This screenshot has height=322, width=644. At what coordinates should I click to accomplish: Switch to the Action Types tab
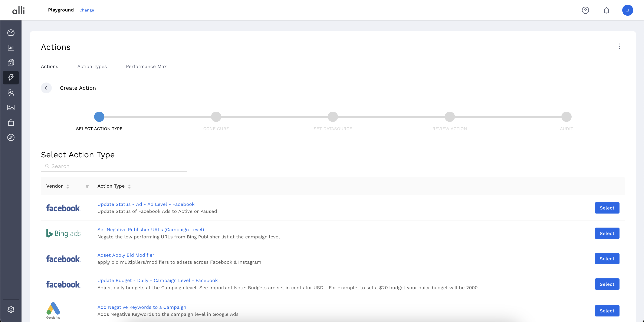click(92, 66)
